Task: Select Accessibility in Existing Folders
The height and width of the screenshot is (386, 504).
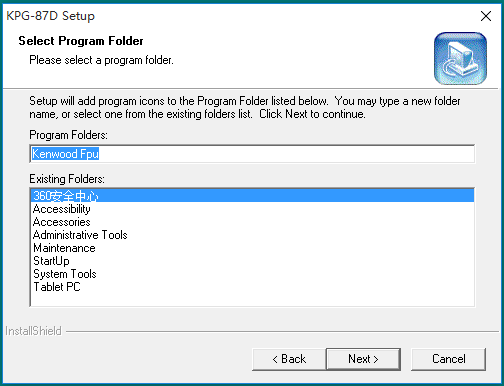Action: point(252,209)
